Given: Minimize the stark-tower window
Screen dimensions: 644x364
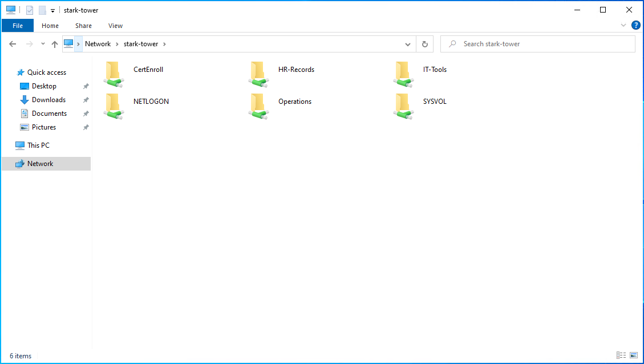Looking at the screenshot, I should point(577,10).
